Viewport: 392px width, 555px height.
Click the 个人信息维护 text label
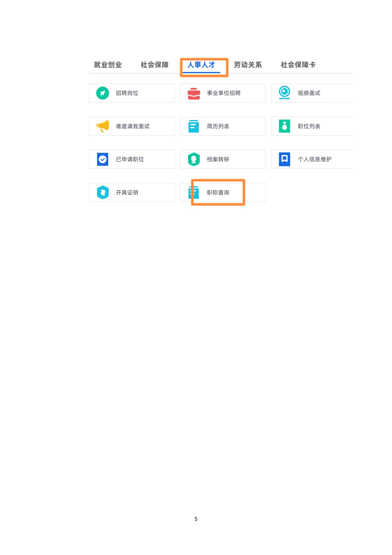[314, 159]
